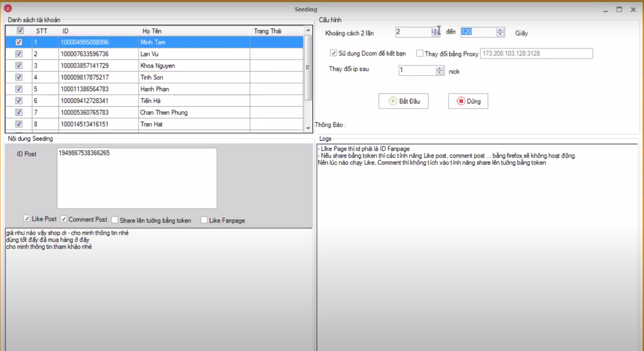
Task: Uncheck the checkbox for Tran Hat row
Action: click(x=19, y=124)
